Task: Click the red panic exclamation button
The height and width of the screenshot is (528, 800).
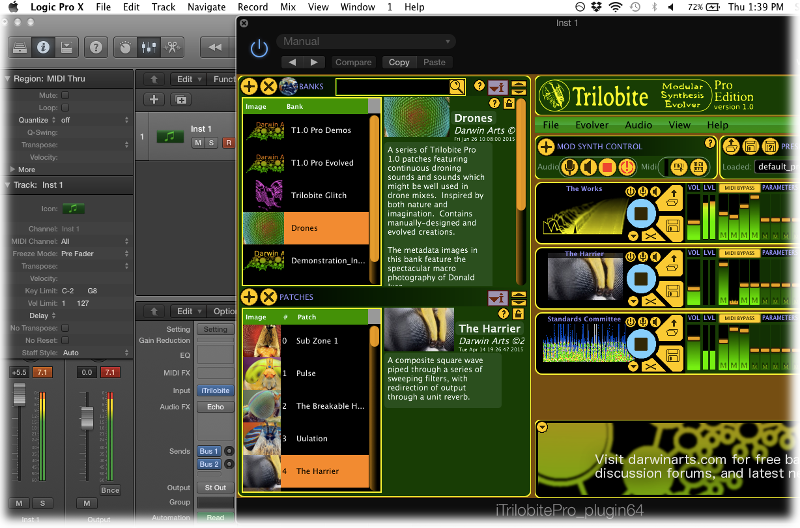Action: click(x=627, y=167)
